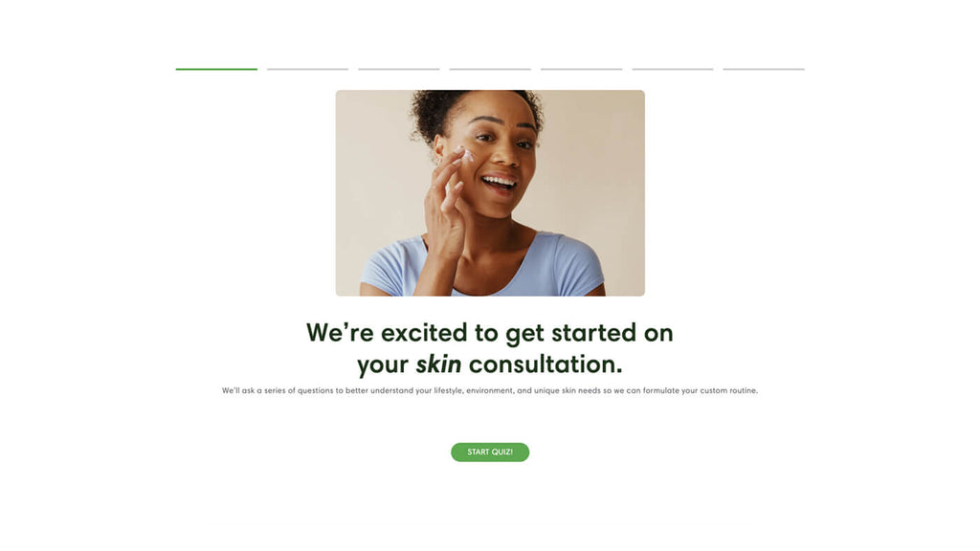Open the photo of woman applying cream
Viewport: 980px width, 551px height.
490,193
